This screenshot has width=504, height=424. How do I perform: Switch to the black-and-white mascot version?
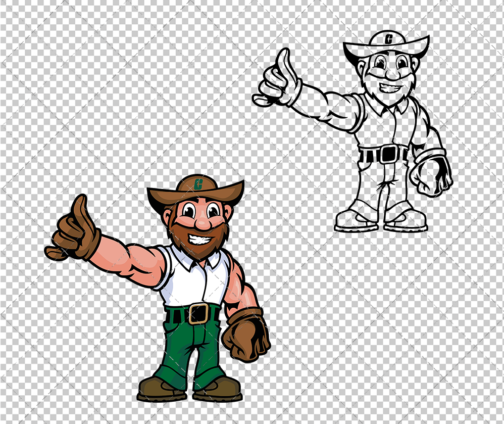pos(389,126)
